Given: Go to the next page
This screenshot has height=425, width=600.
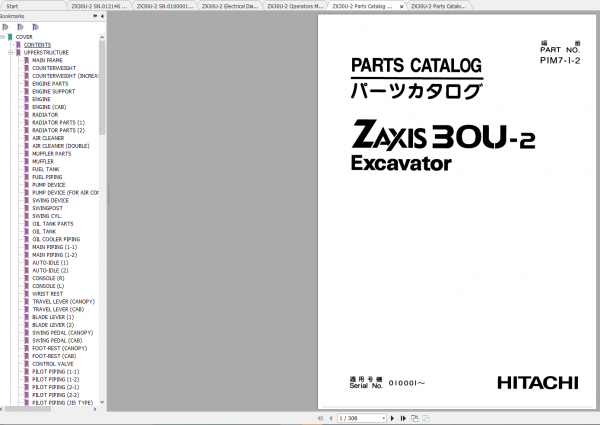Looking at the screenshot, I should pyautogui.click(x=392, y=418).
